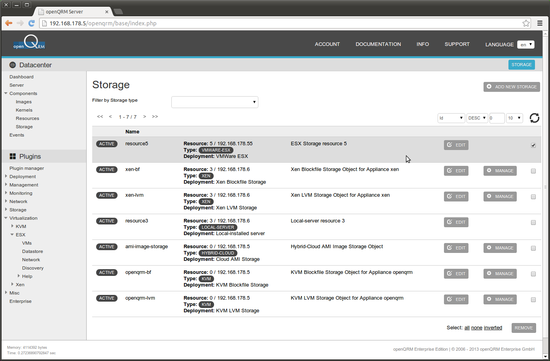Open the Filter by Storage type dropdown
Image resolution: width=550 pixels, height=361 pixels.
click(215, 102)
